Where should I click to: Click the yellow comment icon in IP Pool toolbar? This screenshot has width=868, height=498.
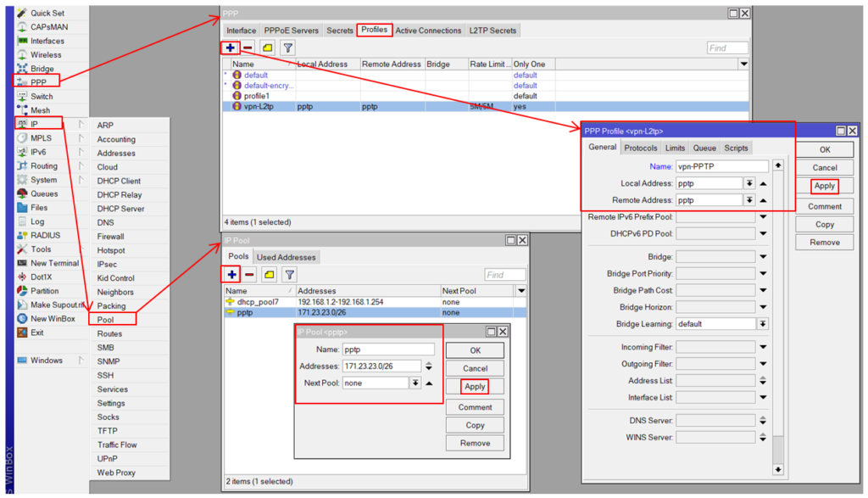(269, 274)
